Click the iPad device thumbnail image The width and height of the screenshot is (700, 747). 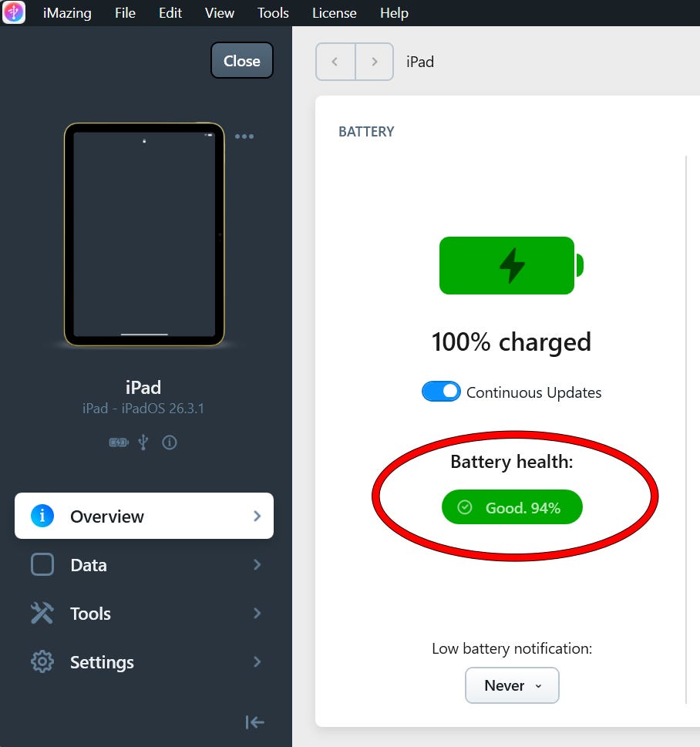pyautogui.click(x=144, y=234)
